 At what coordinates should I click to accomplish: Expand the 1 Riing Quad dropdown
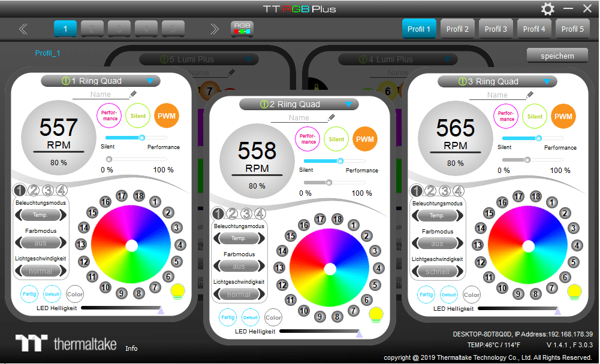click(150, 81)
